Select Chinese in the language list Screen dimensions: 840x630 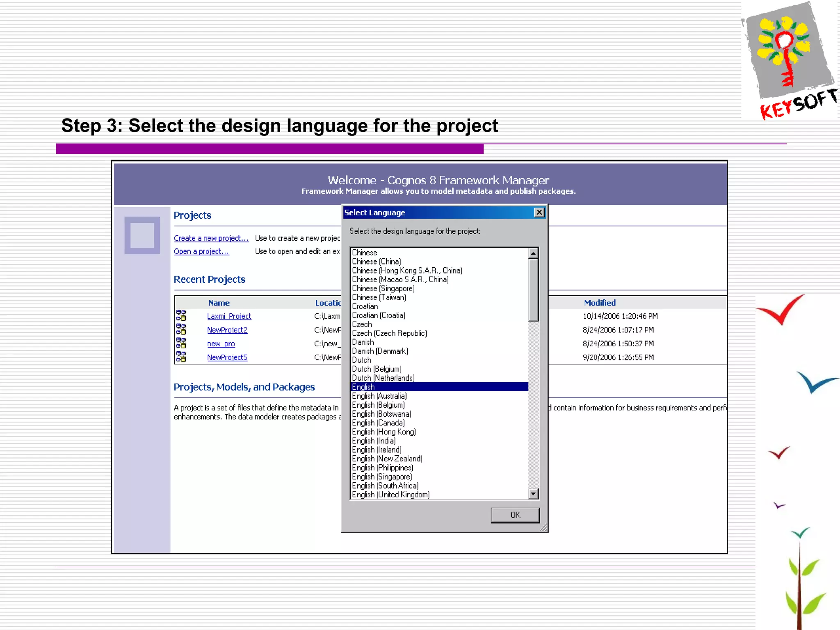click(440, 253)
